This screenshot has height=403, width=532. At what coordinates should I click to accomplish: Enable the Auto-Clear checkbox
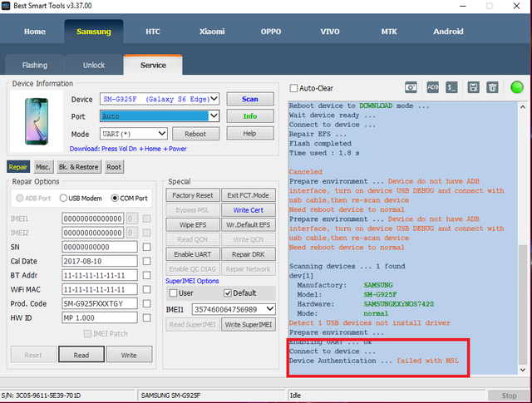(293, 88)
